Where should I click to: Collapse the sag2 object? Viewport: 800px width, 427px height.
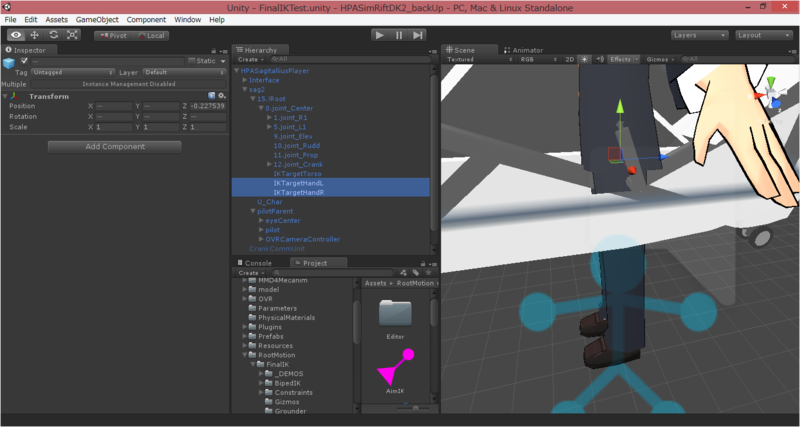[245, 89]
